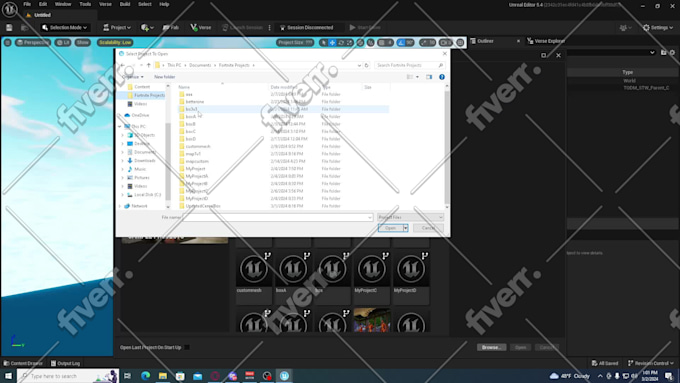680x383 pixels.
Task: Switch to the Outliner tab
Action: pos(485,41)
